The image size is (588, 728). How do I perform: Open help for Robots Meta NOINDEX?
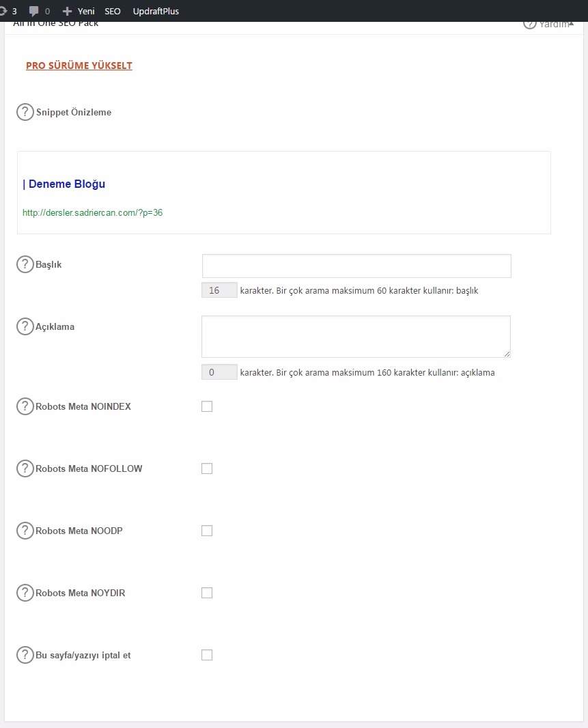coord(25,406)
